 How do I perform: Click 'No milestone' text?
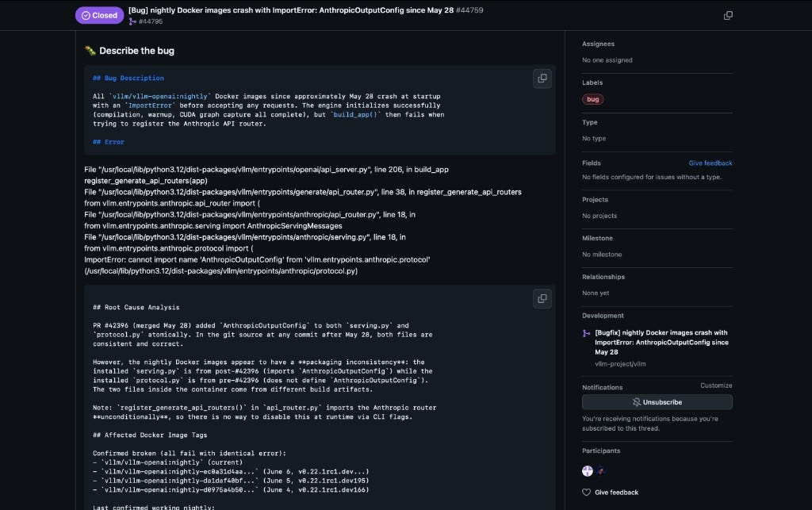tap(602, 255)
